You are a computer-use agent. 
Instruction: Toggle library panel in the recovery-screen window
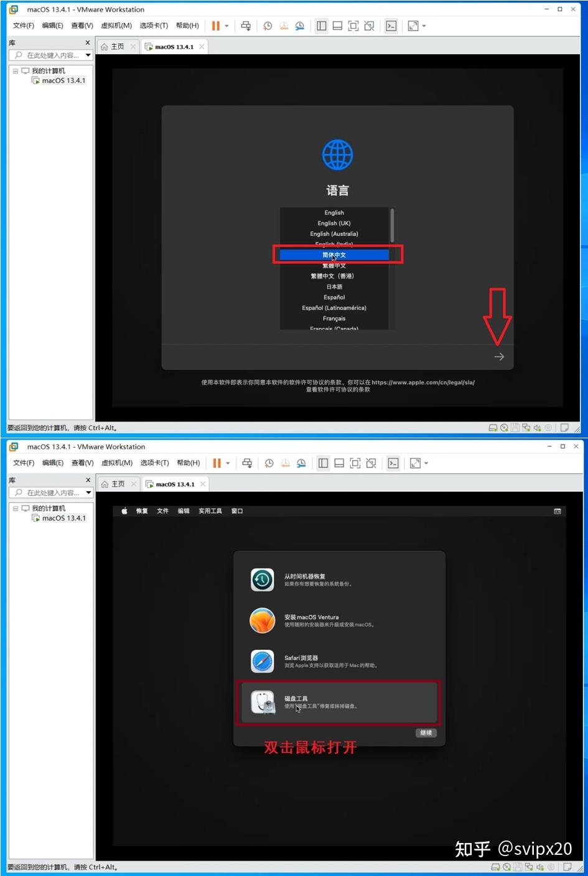[x=323, y=463]
